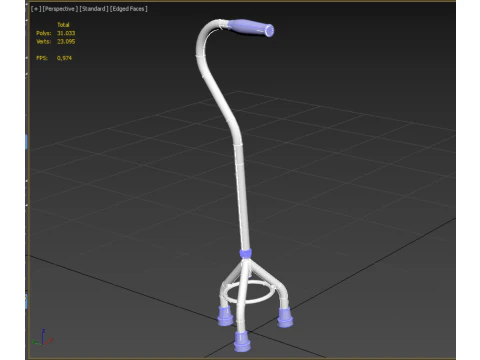Select the left purple rubber foot tip

225,316
